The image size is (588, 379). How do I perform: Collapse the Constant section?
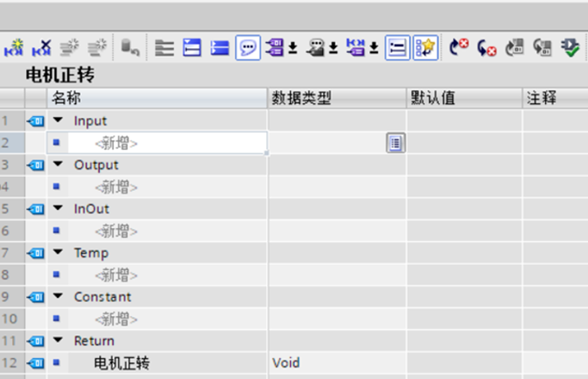pyautogui.click(x=58, y=296)
